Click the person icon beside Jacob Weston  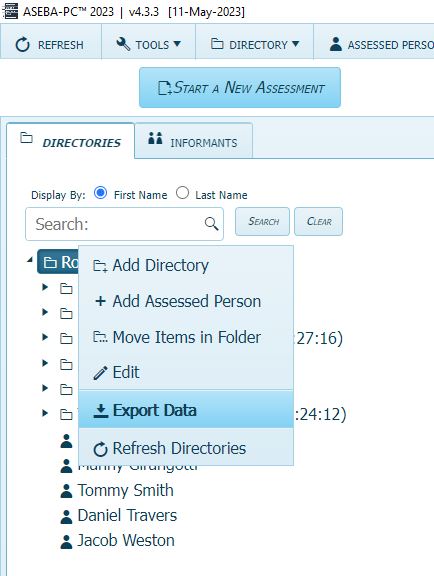click(x=66, y=541)
